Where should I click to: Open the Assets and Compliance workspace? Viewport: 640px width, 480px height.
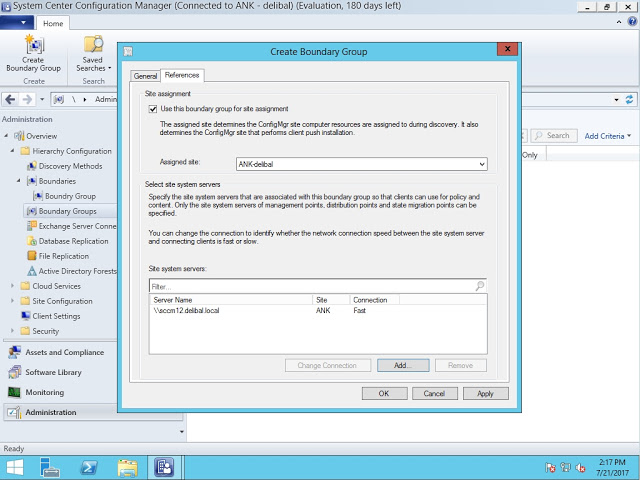tap(64, 352)
